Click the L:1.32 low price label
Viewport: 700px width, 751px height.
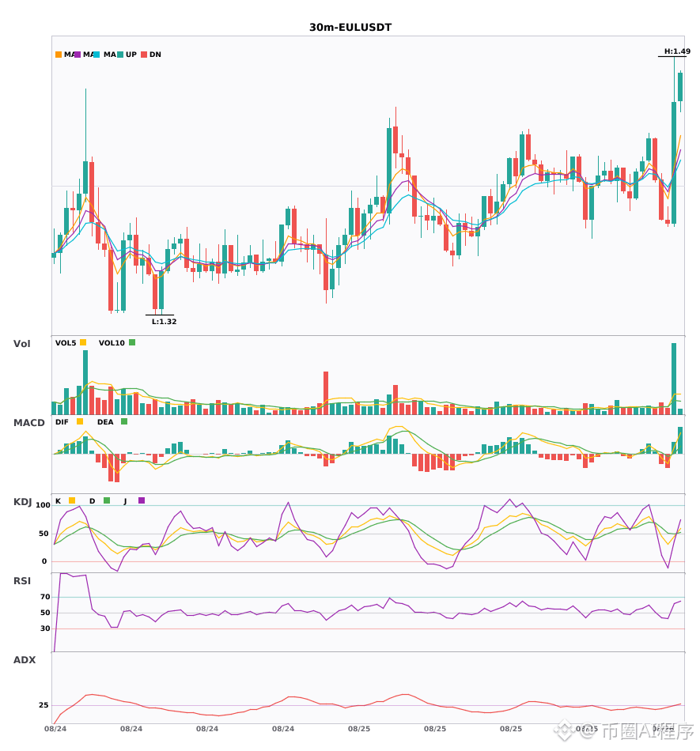pos(165,322)
